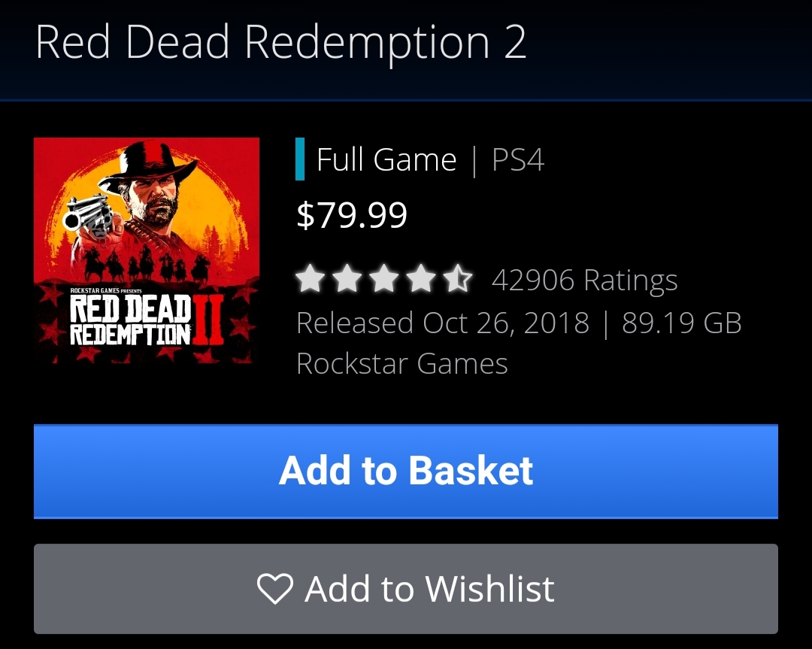812x649 pixels.
Task: Click the Rockstar Games publisher link
Action: click(x=401, y=364)
